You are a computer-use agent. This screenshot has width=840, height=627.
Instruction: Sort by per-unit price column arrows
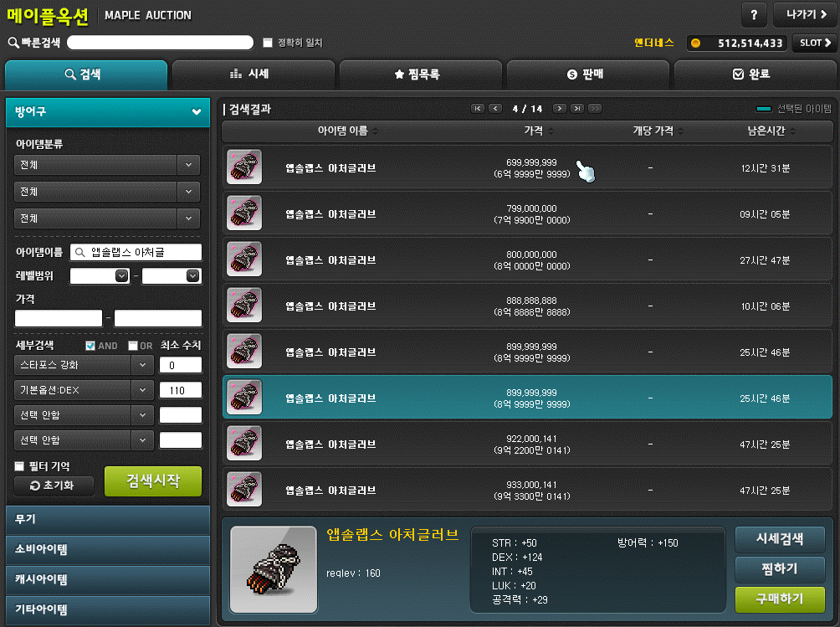pos(680,131)
